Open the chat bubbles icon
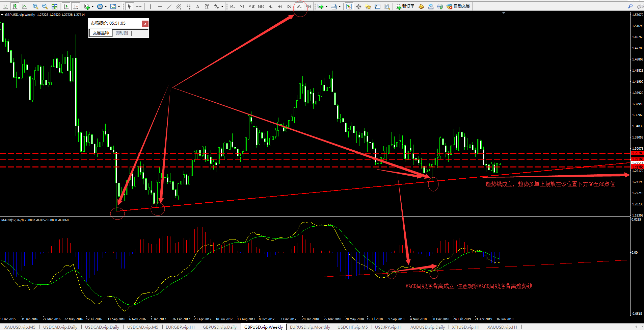 pos(640,6)
